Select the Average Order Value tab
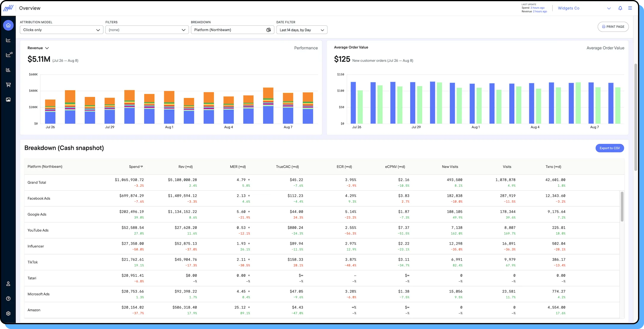Viewport: 644px width, 329px height. point(605,48)
